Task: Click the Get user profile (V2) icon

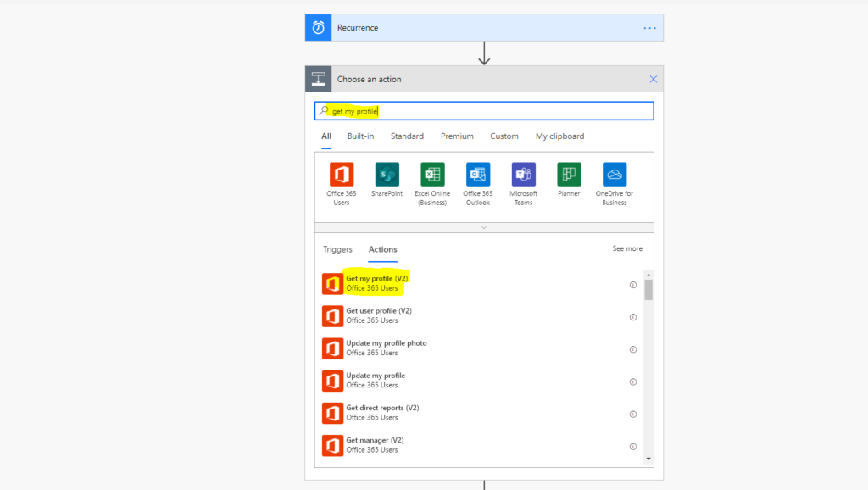Action: point(332,315)
